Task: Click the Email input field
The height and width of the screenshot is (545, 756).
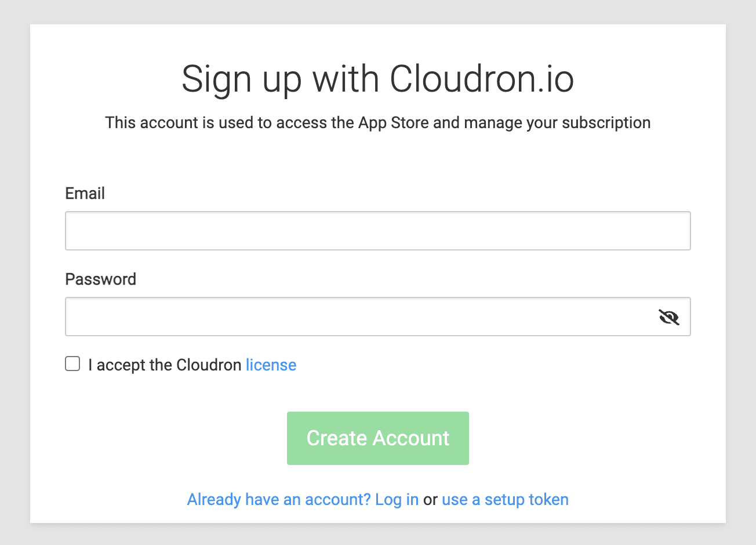Action: [377, 231]
